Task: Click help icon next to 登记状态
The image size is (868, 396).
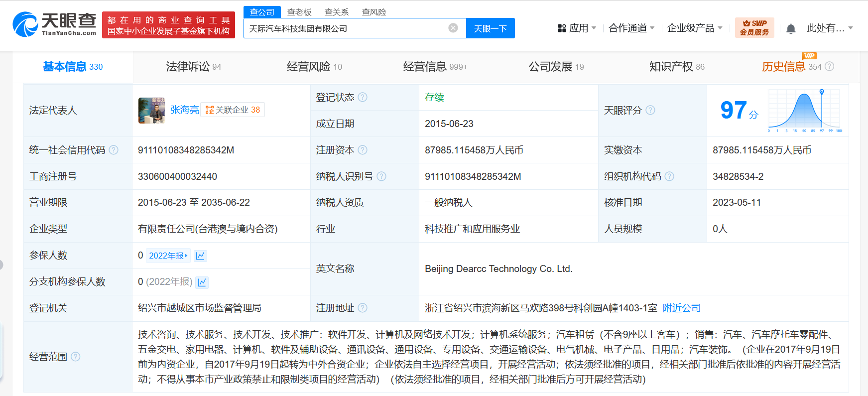Action: [363, 97]
